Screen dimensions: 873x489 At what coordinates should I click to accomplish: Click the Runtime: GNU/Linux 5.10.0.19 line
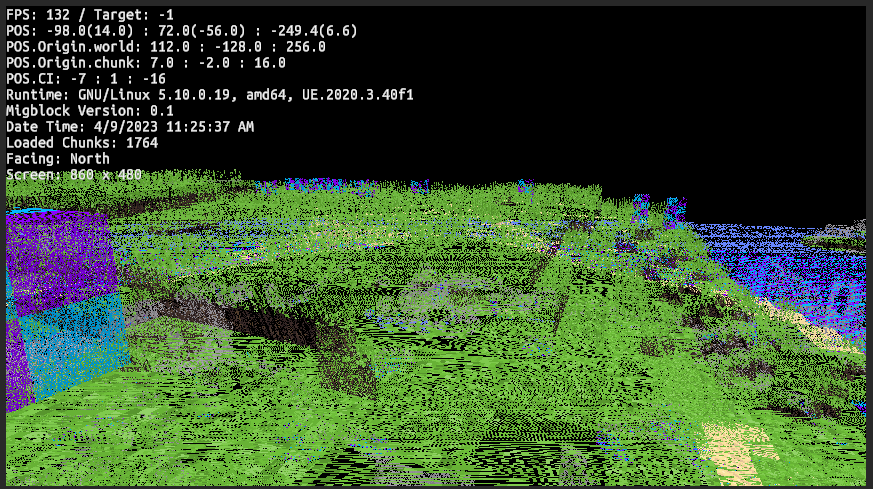click(210, 95)
